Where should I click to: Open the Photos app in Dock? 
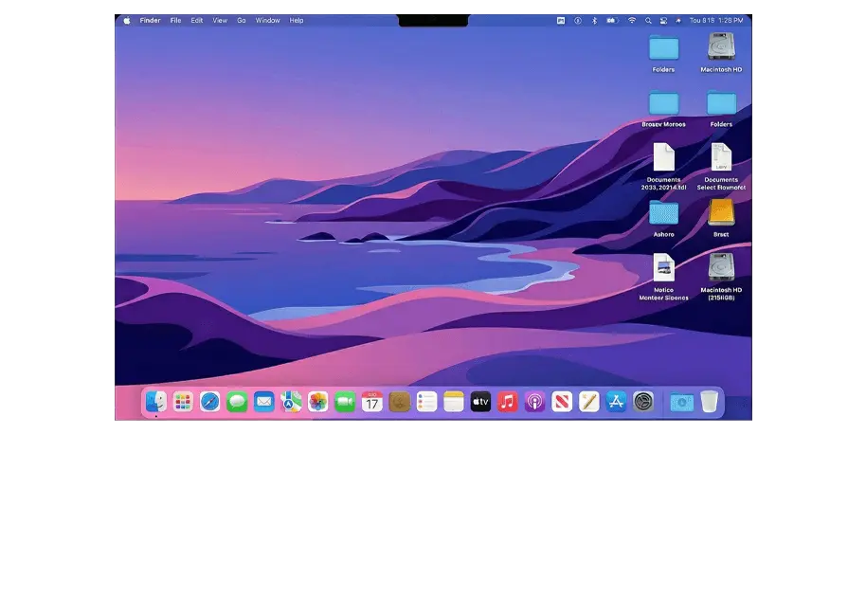pyautogui.click(x=318, y=402)
